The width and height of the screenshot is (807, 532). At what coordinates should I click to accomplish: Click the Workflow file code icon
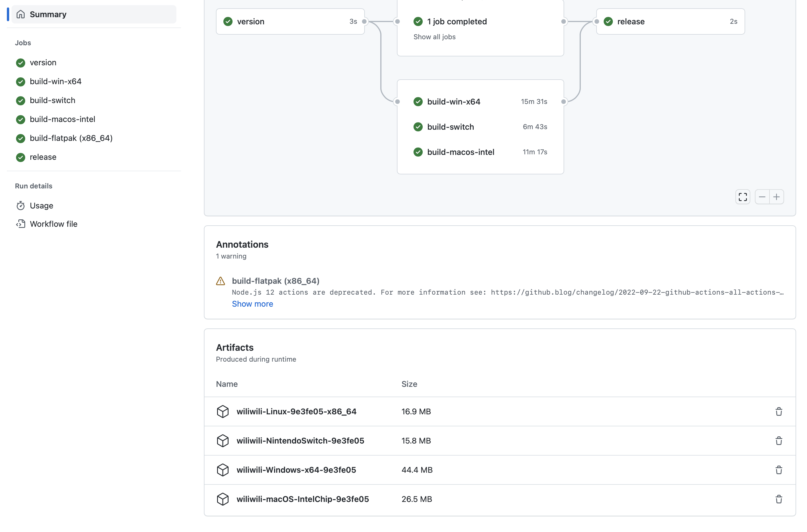click(21, 224)
